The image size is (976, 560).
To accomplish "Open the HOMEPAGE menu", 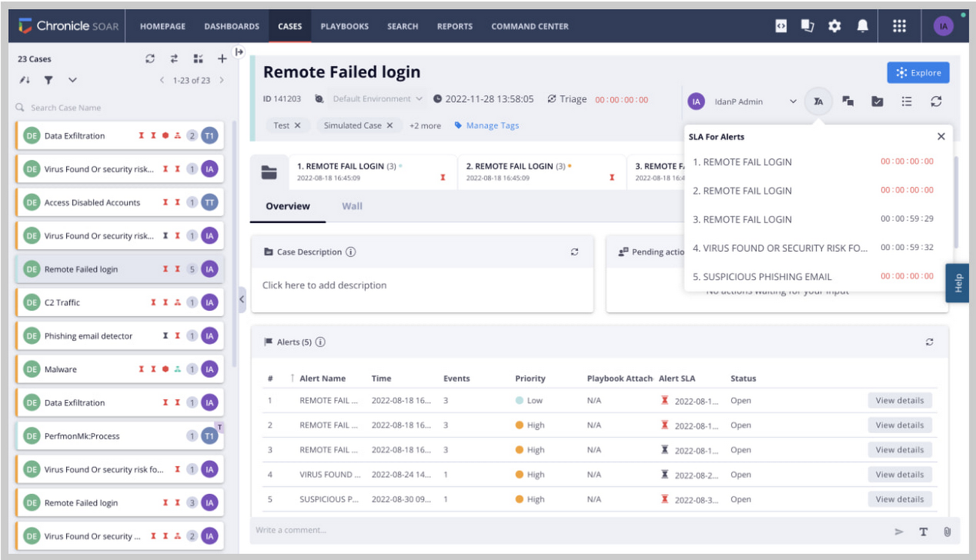I will click(163, 26).
